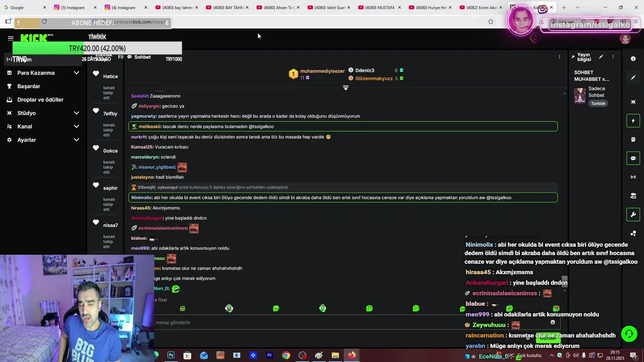Open File Explorer from the taskbar

coord(335,355)
